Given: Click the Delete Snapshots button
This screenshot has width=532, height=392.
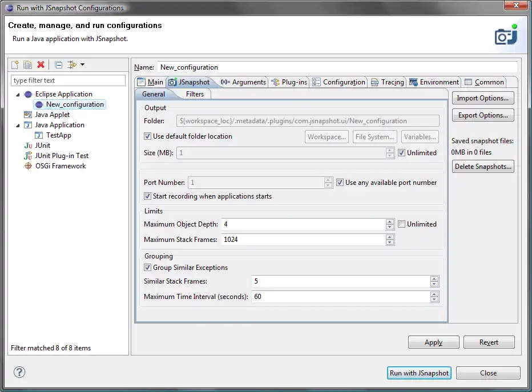Looking at the screenshot, I should pos(483,167).
